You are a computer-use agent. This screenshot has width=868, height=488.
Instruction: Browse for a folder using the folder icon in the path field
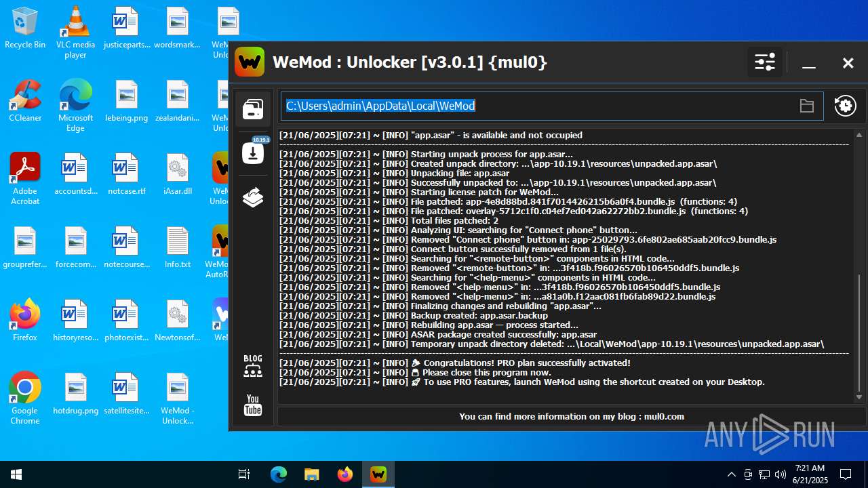coord(806,106)
